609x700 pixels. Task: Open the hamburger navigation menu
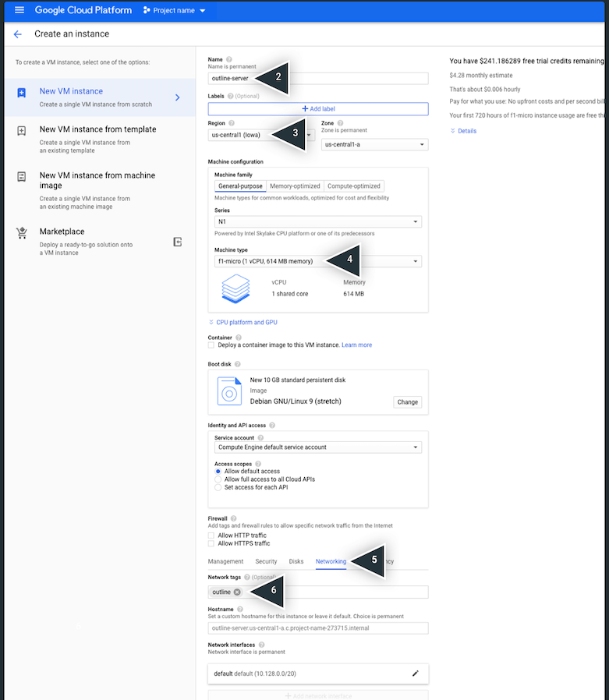[x=19, y=10]
